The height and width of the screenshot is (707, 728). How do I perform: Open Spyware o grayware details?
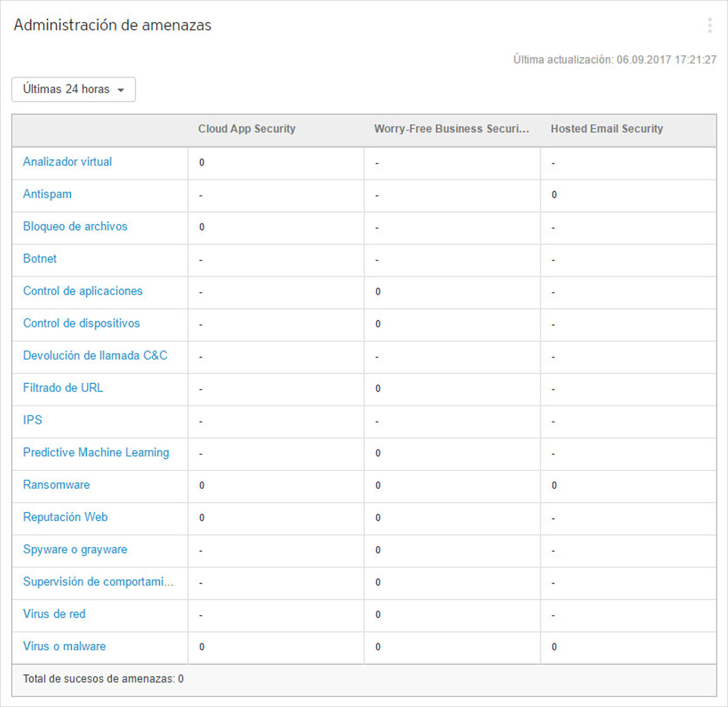click(x=75, y=549)
